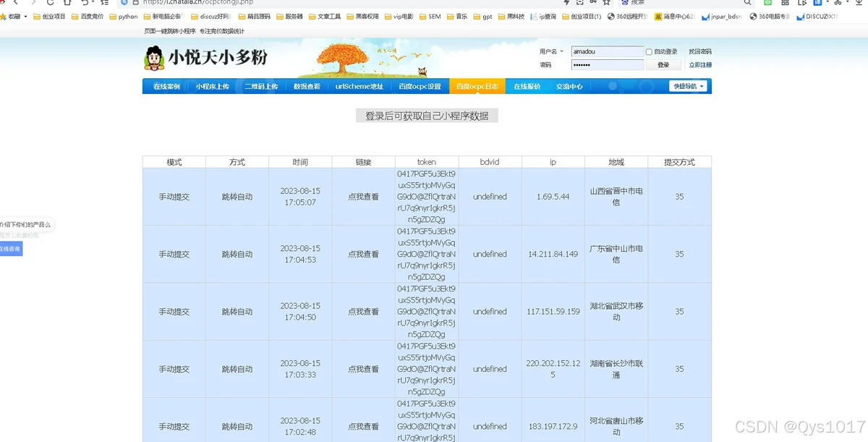Click the site logo avatar icon
This screenshot has width=868, height=442.
(x=154, y=58)
